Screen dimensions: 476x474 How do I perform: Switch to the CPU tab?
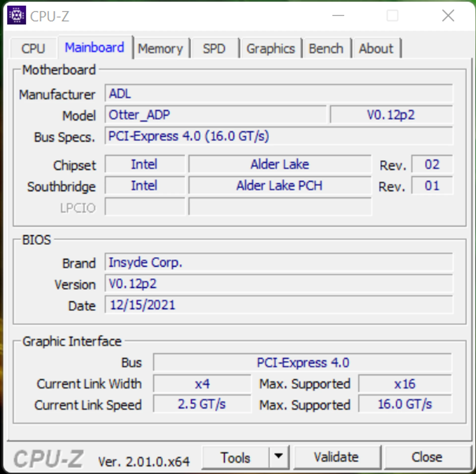(x=33, y=48)
